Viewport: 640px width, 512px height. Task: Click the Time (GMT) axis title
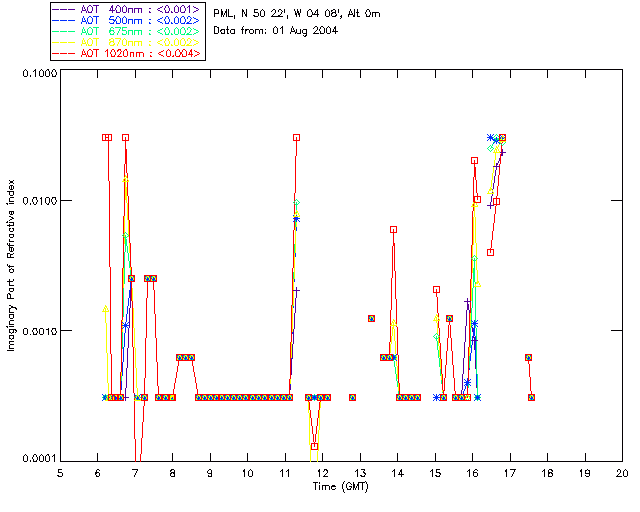[340, 486]
